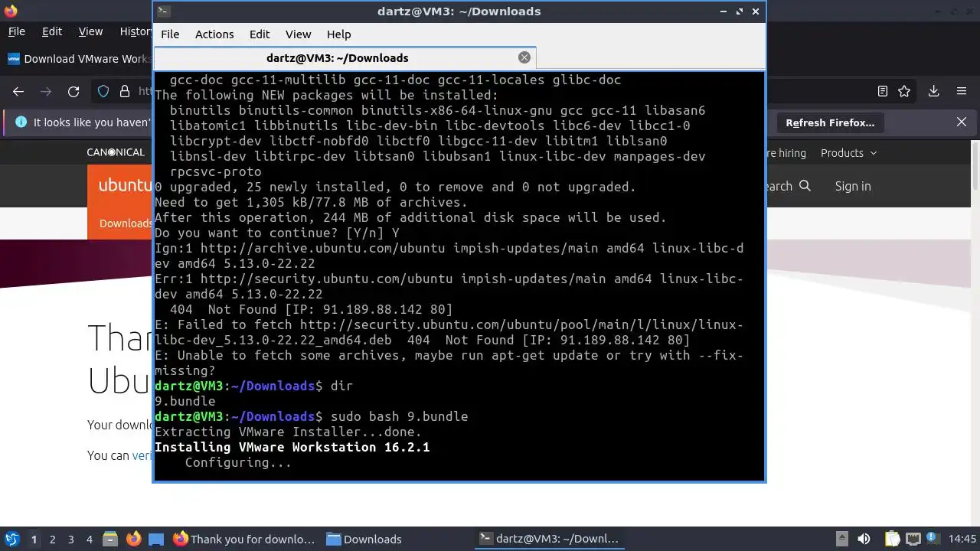
Task: Switch to workspace 1
Action: (34, 539)
